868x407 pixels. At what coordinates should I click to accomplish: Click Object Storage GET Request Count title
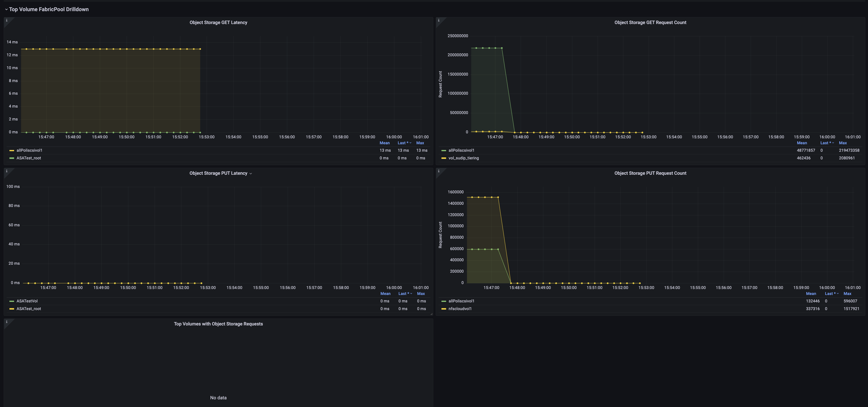650,23
